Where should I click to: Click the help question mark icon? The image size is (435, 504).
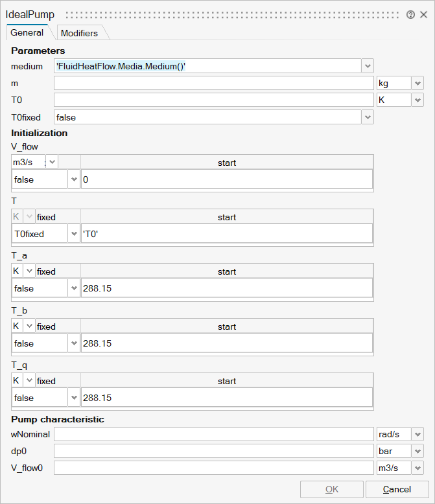pos(410,15)
